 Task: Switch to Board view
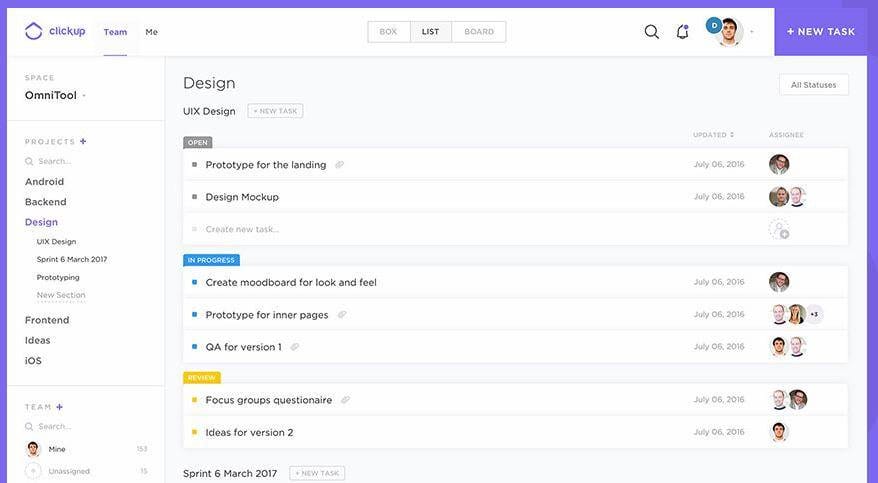tap(479, 32)
